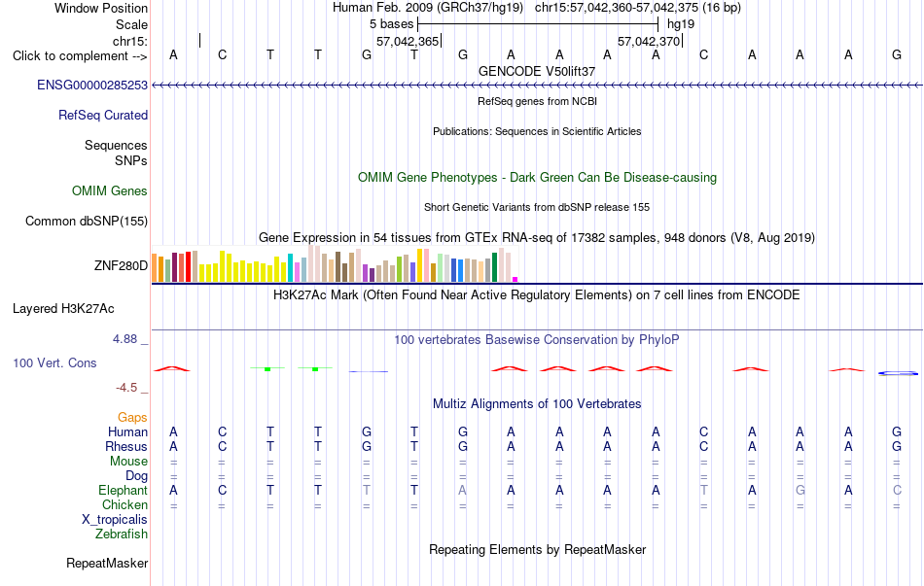Click the 57,042,370 position marker
This screenshot has height=586, width=924.
pyautogui.click(x=650, y=41)
